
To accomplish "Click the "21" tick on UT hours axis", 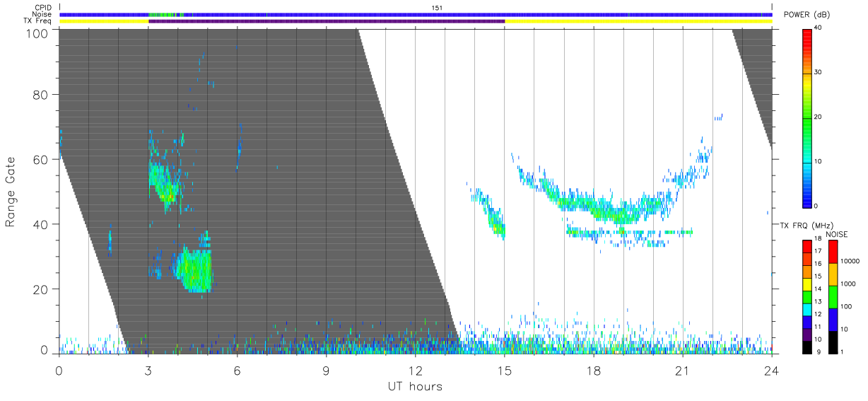I will pos(682,371).
